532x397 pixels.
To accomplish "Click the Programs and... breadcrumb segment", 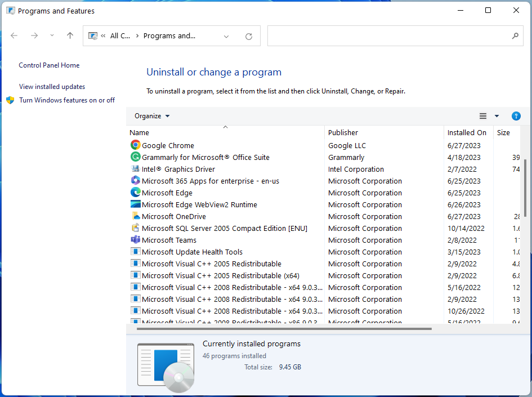I will [169, 35].
